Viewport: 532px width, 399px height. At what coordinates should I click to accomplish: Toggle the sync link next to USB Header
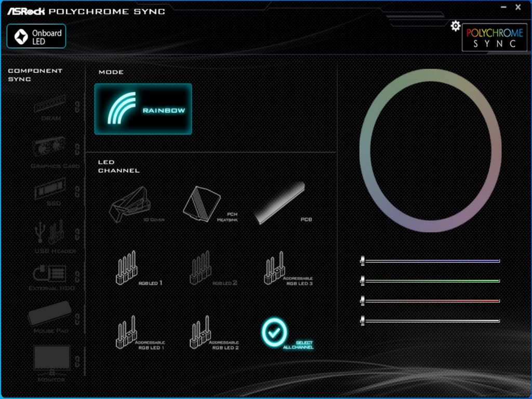77,234
